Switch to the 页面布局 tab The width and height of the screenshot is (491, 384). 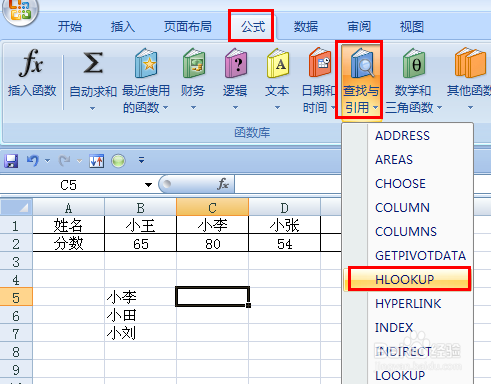pos(188,27)
